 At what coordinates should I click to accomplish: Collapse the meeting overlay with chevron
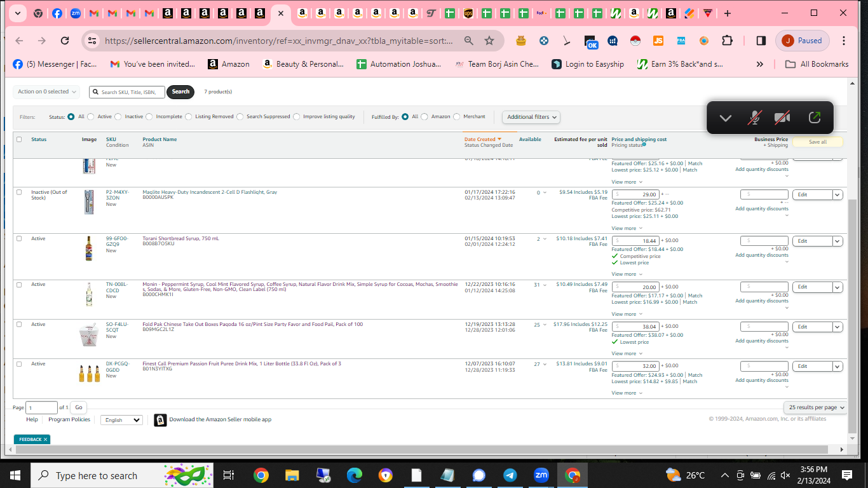725,118
